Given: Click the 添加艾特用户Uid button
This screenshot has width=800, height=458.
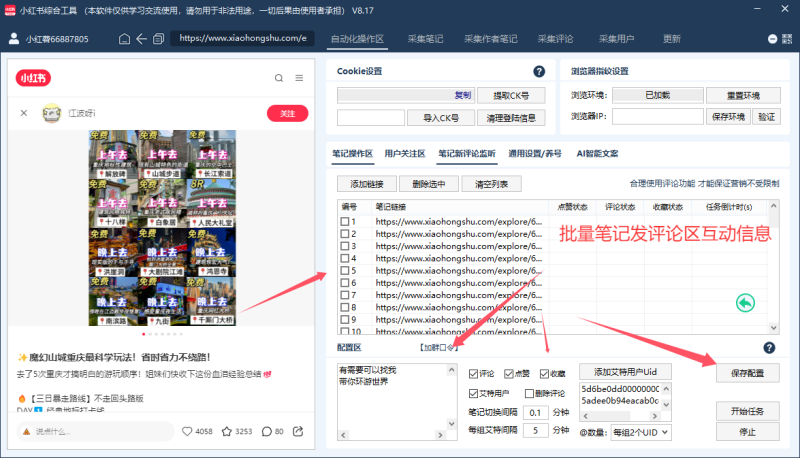Looking at the screenshot, I should pyautogui.click(x=626, y=372).
